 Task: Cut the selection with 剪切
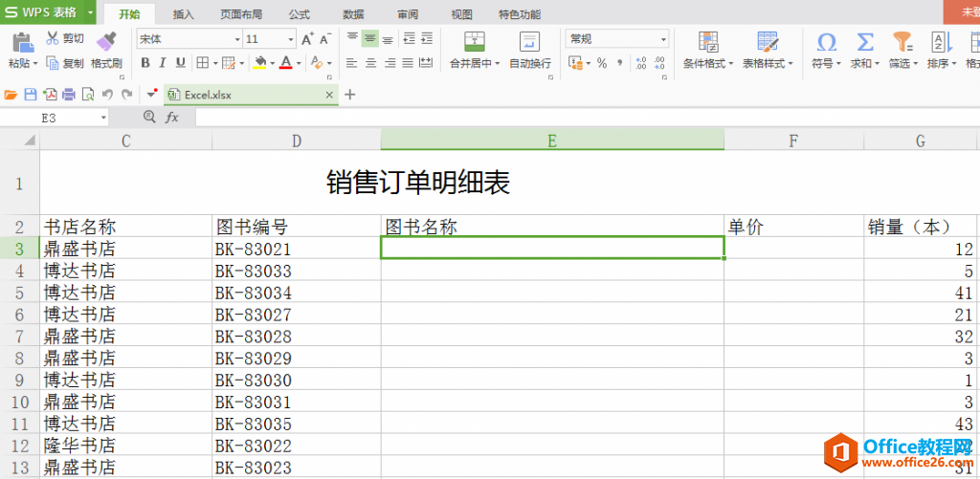[x=65, y=38]
